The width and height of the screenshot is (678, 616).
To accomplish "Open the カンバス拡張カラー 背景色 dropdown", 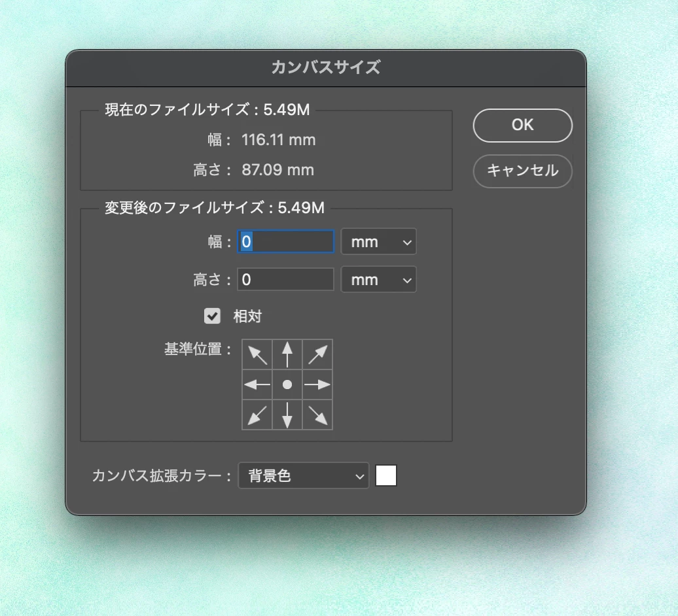I will [304, 475].
